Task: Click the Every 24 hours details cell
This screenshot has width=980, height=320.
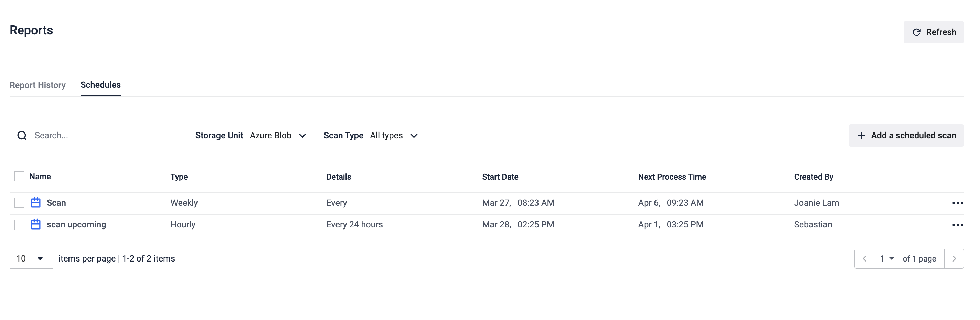Action: pyautogui.click(x=354, y=224)
